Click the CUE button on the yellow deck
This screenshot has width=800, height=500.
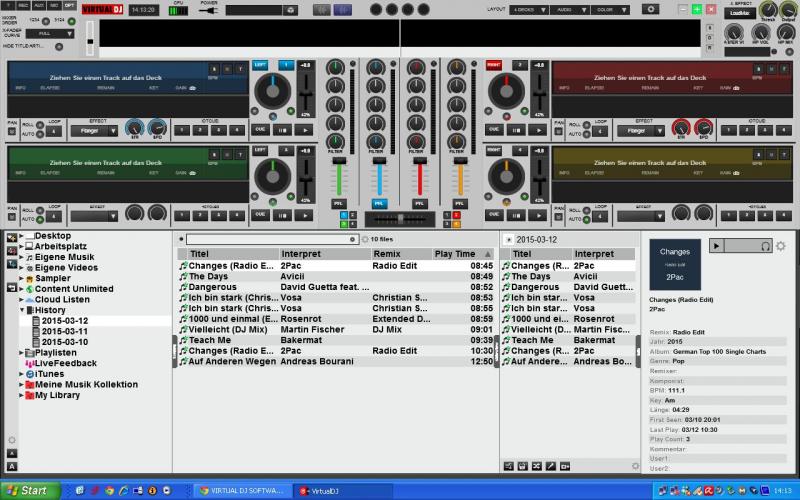coord(494,215)
